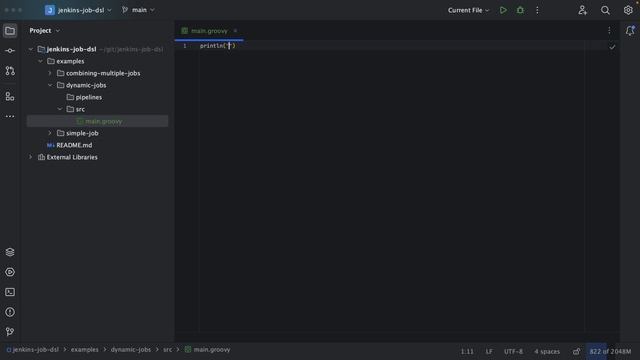Expand External Libraries node
Image resolution: width=640 pixels, height=360 pixels.
(x=31, y=157)
